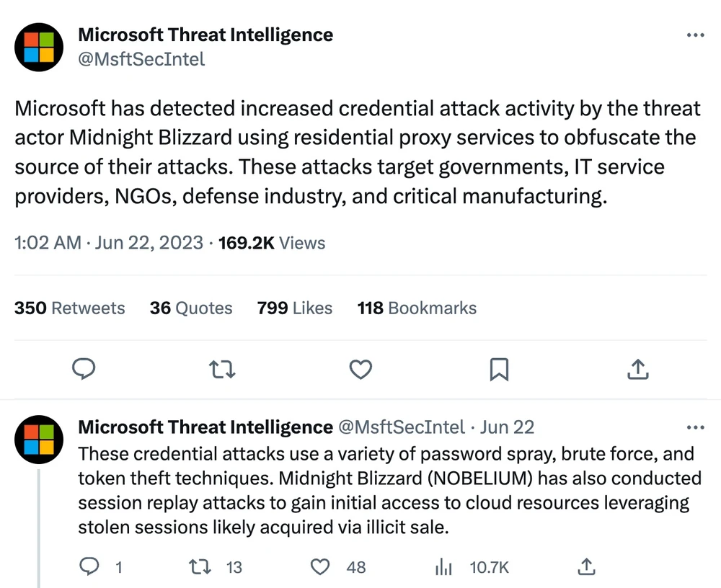The image size is (721, 588).
Task: Click Microsoft logo avatar on reply tweet
Action: click(x=39, y=439)
